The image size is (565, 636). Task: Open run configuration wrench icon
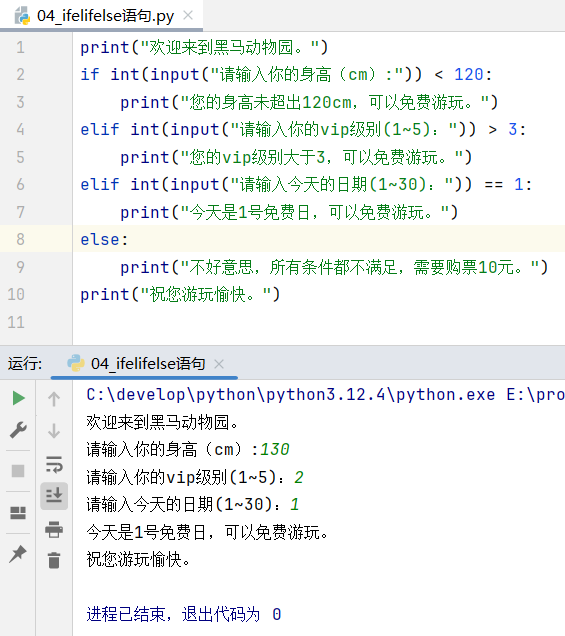click(18, 430)
